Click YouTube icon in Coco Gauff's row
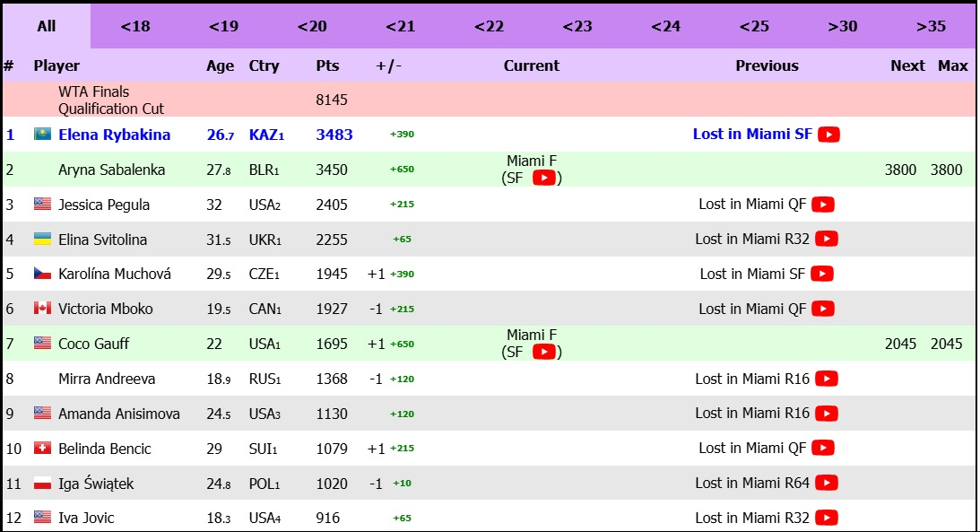The height and width of the screenshot is (532, 980). click(x=543, y=353)
